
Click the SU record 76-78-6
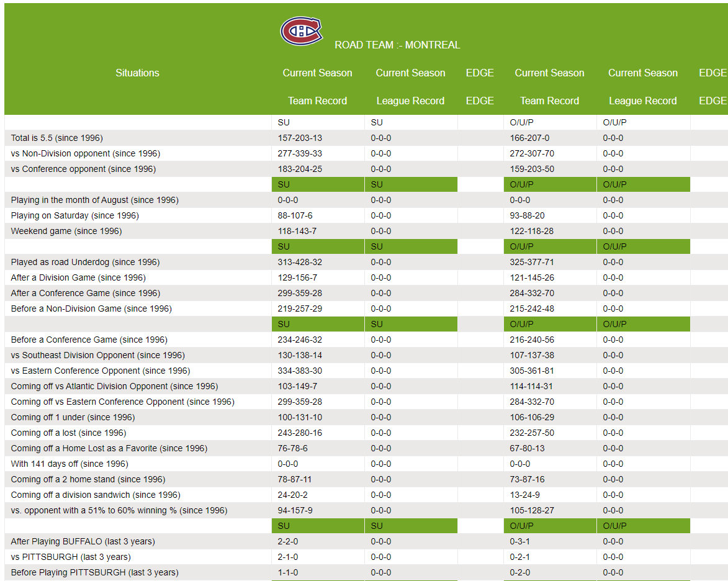pos(292,448)
